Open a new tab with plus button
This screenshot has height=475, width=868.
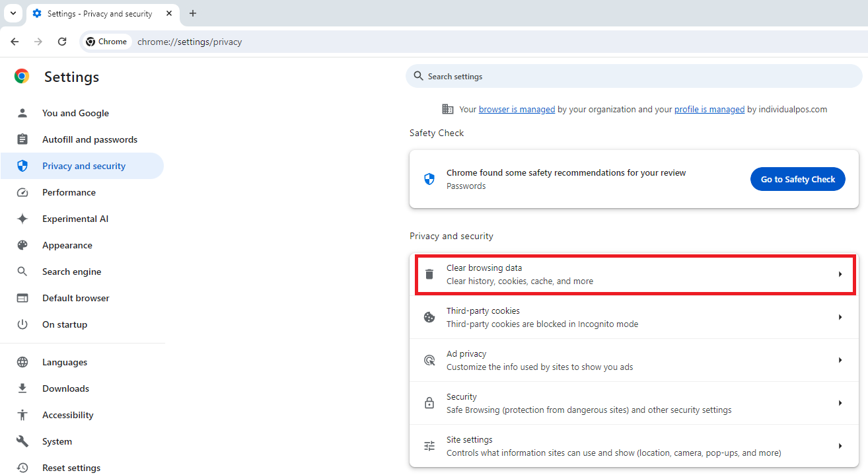(193, 13)
